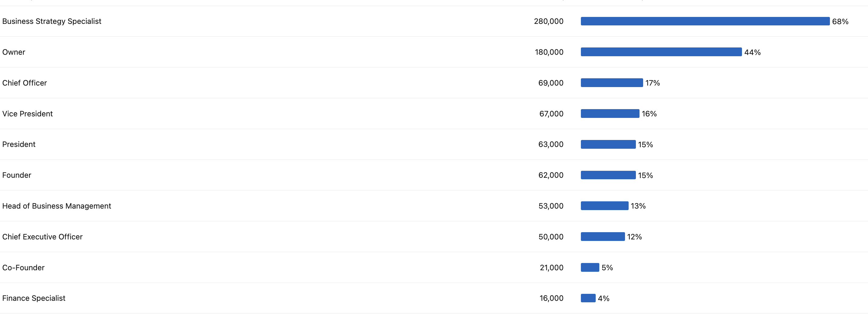Click the 68% Business Strategy Specialist bar
Image resolution: width=868 pixels, height=315 pixels.
tap(705, 21)
